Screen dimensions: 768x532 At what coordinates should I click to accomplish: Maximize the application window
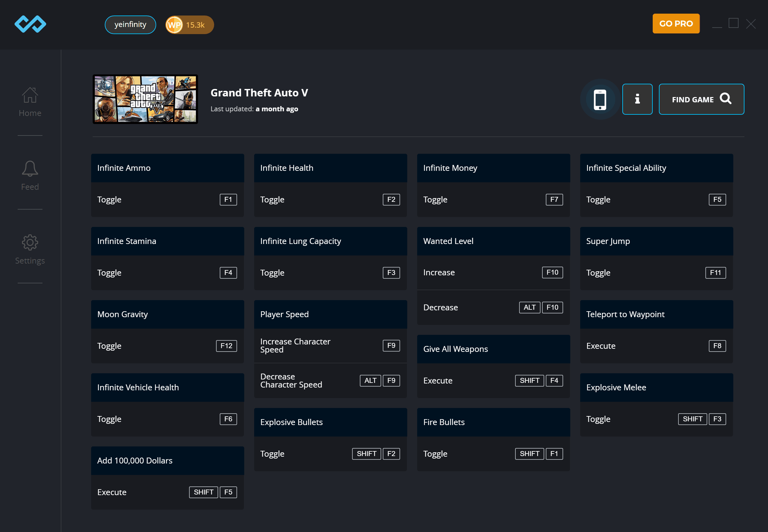733,23
